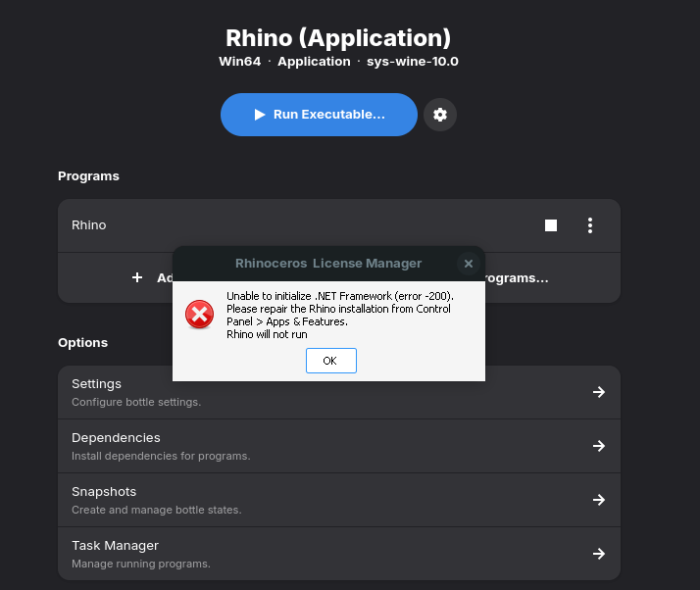Click the arrow on the Dependencies row
This screenshot has height=590, width=700.
click(599, 446)
